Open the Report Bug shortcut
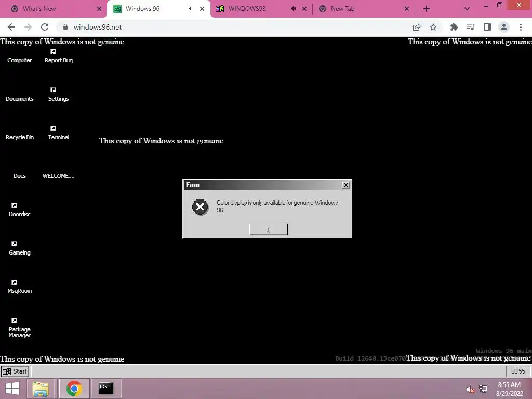This screenshot has width=532, height=399. (58, 57)
